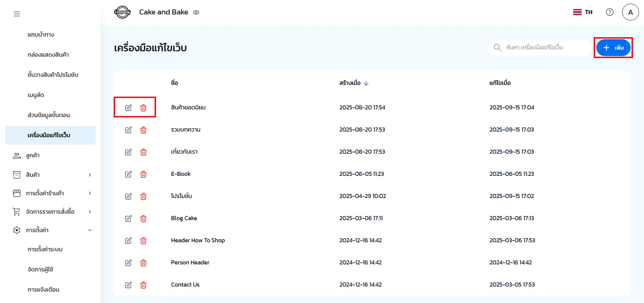Open the help question mark icon
Image resolution: width=644 pixels, height=303 pixels.
(x=609, y=12)
